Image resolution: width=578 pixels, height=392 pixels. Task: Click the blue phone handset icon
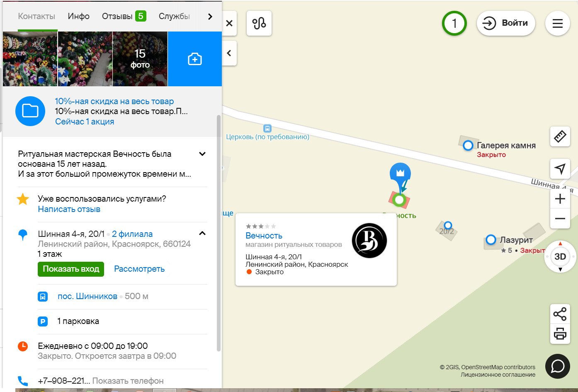(23, 381)
